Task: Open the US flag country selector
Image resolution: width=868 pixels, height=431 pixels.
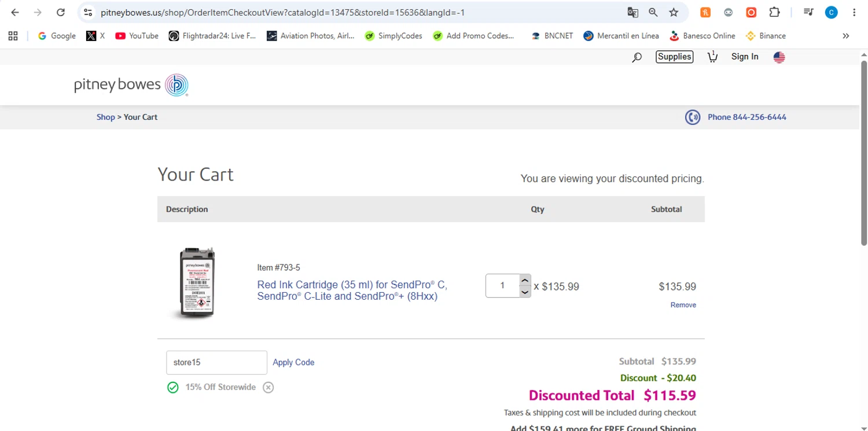Action: pos(779,57)
